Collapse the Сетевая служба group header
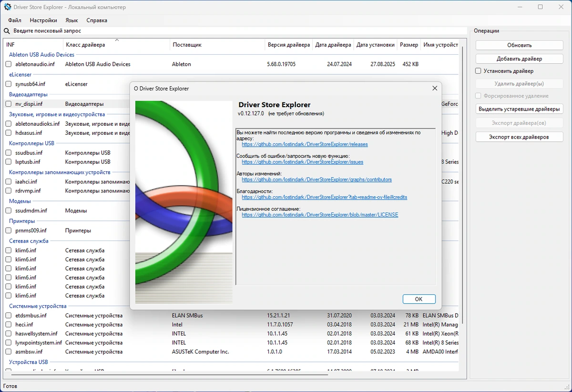This screenshot has width=572, height=392. [29, 241]
